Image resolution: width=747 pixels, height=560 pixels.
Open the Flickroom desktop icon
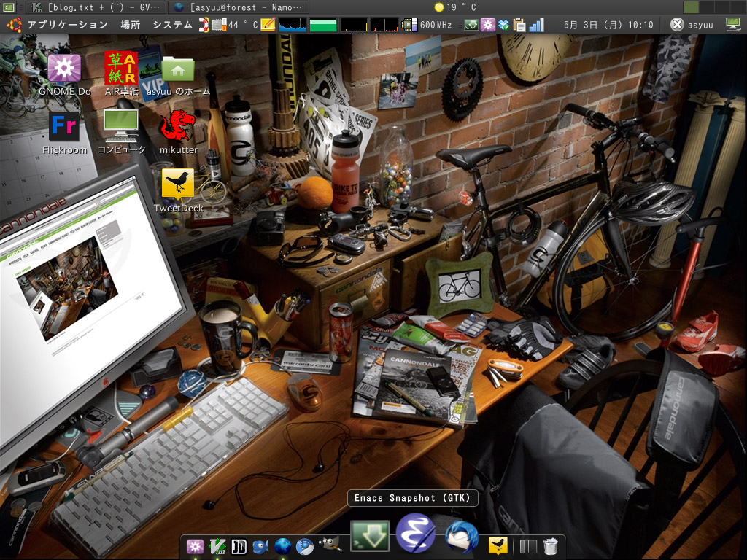coord(64,126)
